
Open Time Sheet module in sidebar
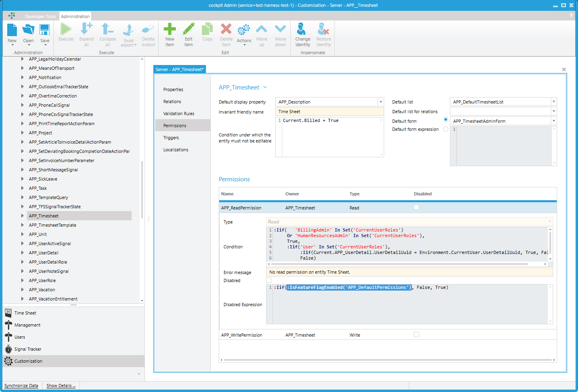73,313
